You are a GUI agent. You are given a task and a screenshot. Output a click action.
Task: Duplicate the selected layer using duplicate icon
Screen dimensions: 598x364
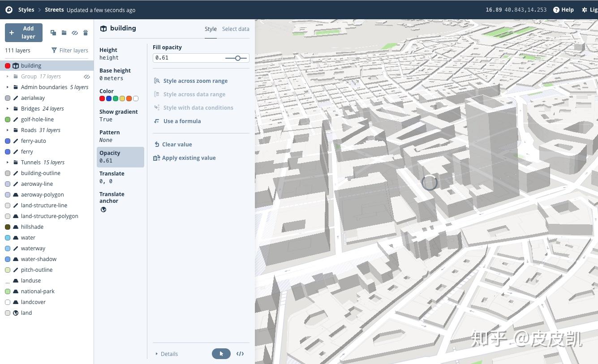pos(53,32)
